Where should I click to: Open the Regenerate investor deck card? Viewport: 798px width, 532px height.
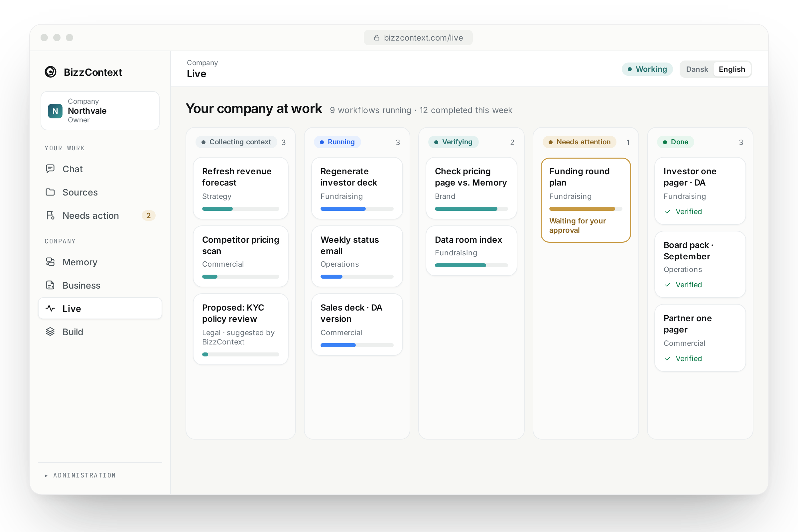point(357,188)
